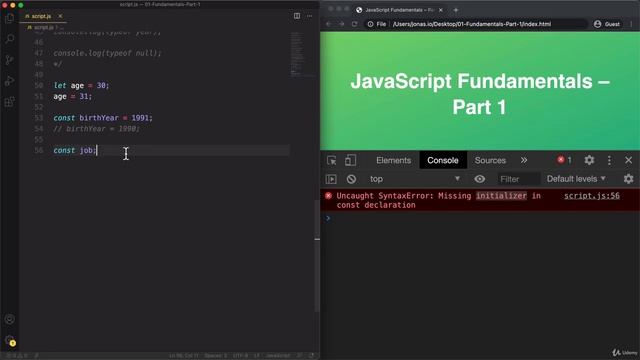
Task: Open the Guest profile button
Action: [x=607, y=24]
